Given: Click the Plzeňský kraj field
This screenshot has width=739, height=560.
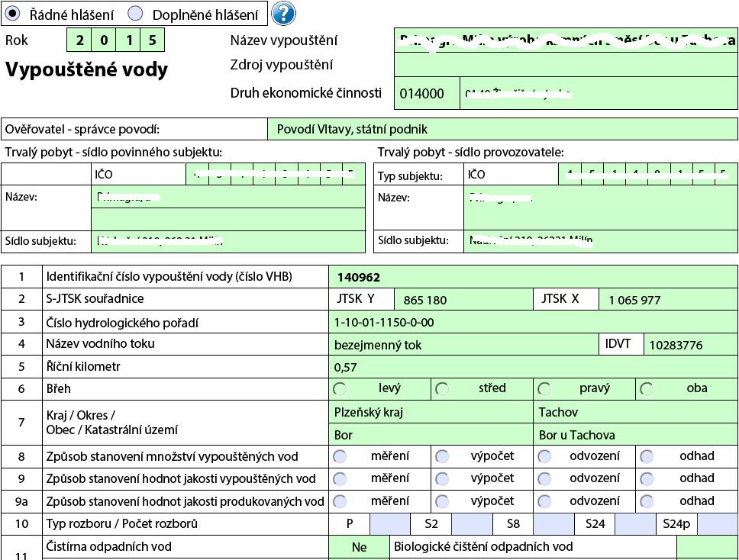Looking at the screenshot, I should [431, 412].
